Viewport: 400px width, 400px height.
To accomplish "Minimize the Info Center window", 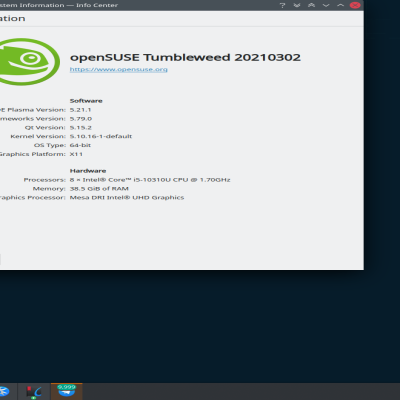I will [x=326, y=5].
